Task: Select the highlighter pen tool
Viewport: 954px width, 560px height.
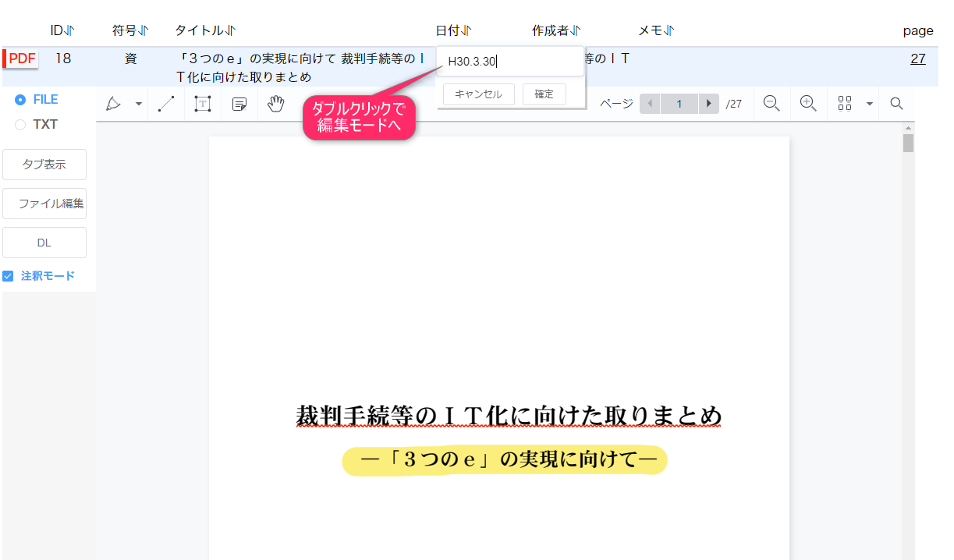Action: tap(114, 104)
